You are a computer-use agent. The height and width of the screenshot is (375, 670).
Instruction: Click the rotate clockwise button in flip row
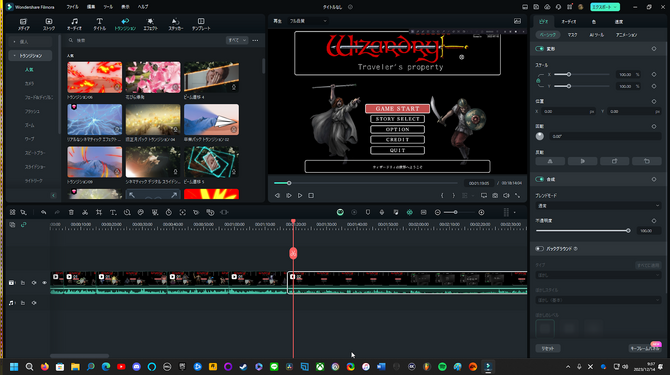pyautogui.click(x=614, y=161)
